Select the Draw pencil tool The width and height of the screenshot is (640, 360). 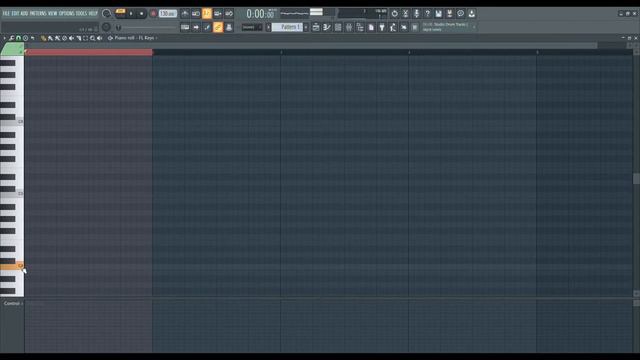pyautogui.click(x=43, y=38)
